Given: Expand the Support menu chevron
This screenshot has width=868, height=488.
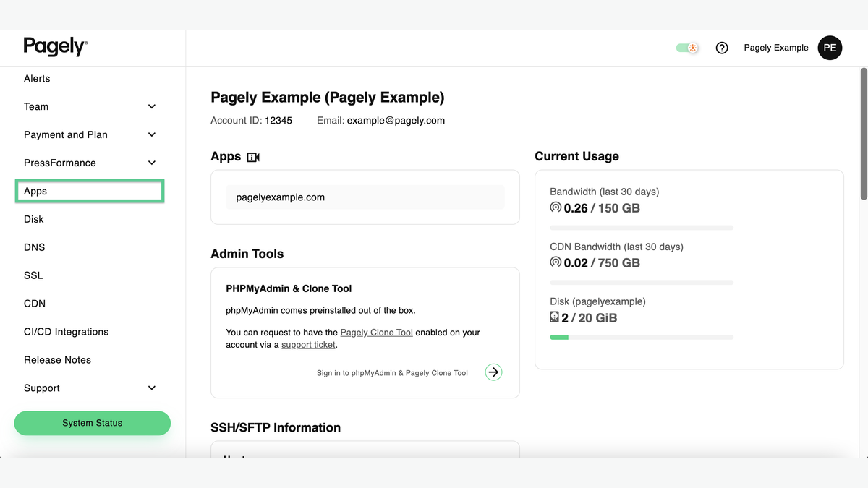Looking at the screenshot, I should click(152, 388).
